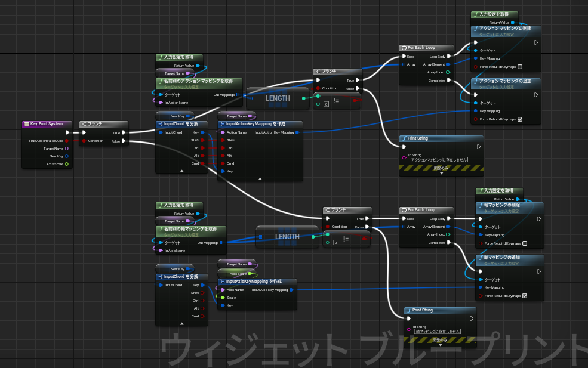Viewport: 588px width, 368px height.
Task: Edit In String field 軸マッピングに存在しません
Action: coord(437,331)
